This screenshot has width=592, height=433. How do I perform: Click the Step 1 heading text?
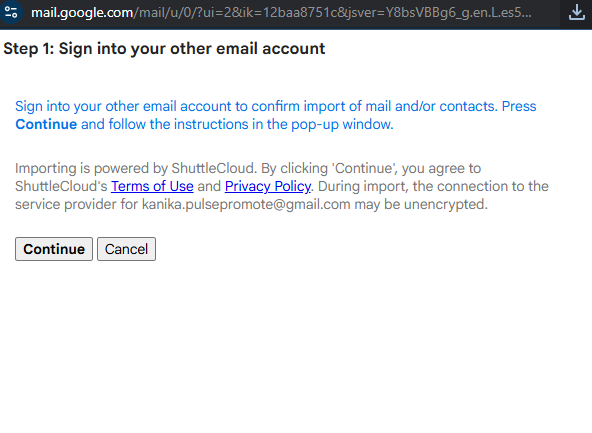(164, 49)
